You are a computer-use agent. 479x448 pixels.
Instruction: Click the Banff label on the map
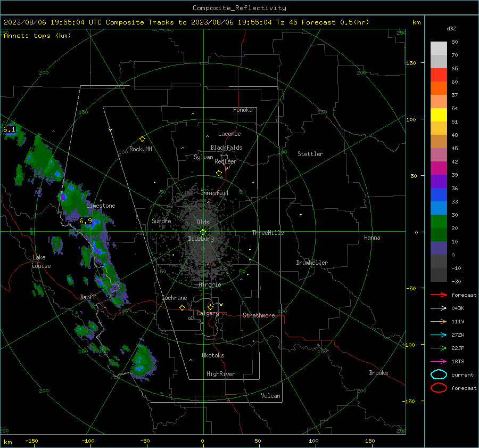coord(88,297)
